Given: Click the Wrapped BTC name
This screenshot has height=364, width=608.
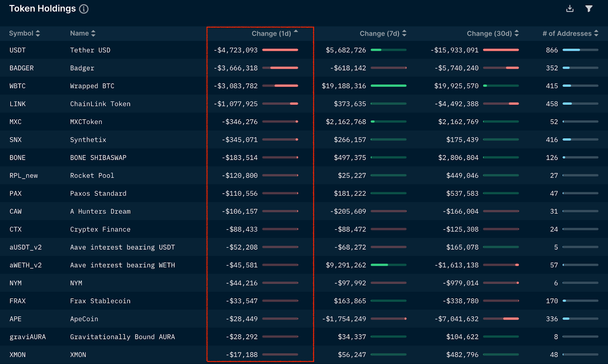Looking at the screenshot, I should click(x=92, y=86).
